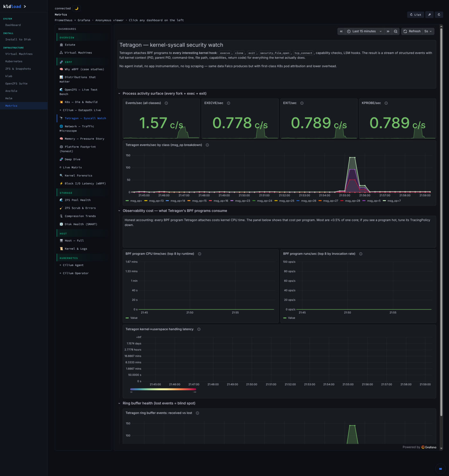This screenshot has width=449, height=476.
Task: Click the explosion icon for K8s Die & Rebuild
Action: (x=61, y=102)
